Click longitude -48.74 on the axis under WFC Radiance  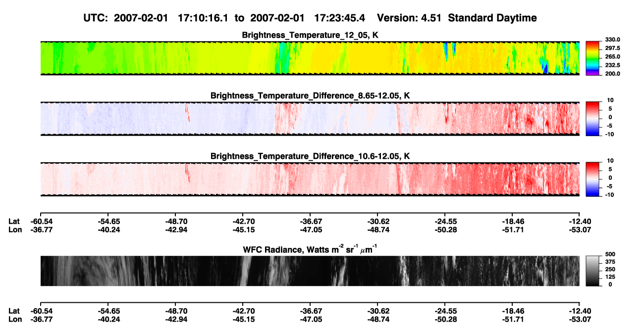(377, 319)
